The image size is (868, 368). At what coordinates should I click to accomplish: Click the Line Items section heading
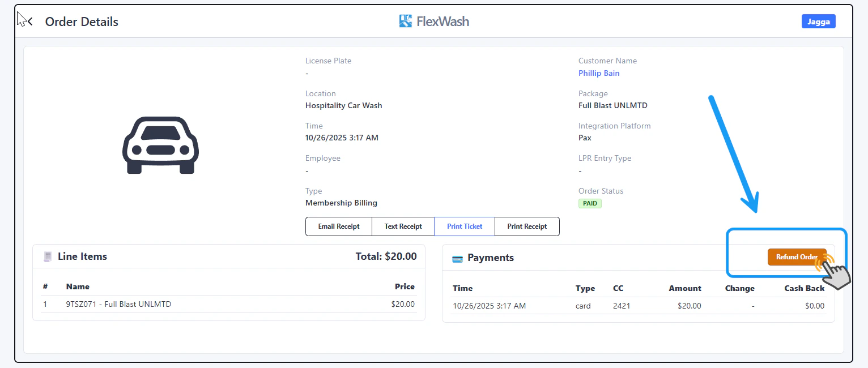click(x=82, y=256)
